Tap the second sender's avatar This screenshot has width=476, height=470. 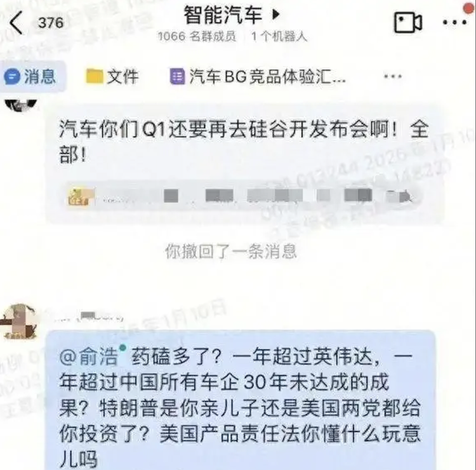click(19, 321)
